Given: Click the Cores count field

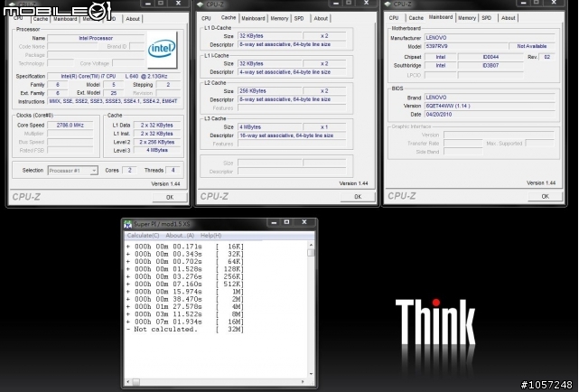Looking at the screenshot, I should (x=129, y=170).
